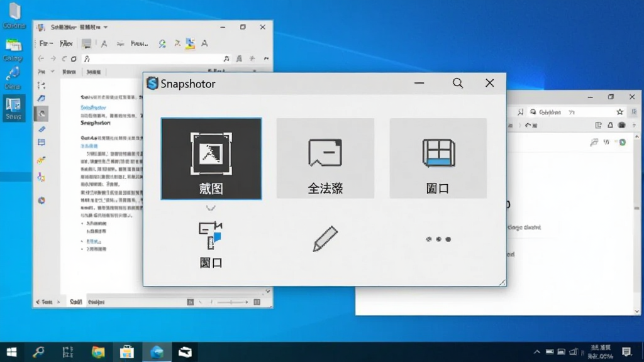This screenshot has width=644, height=362.
Task: Click the capture icon with the blue square
Action: click(x=211, y=236)
